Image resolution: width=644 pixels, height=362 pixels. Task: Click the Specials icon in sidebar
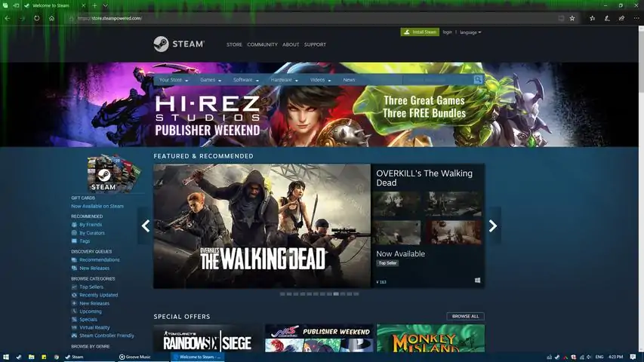pos(74,319)
